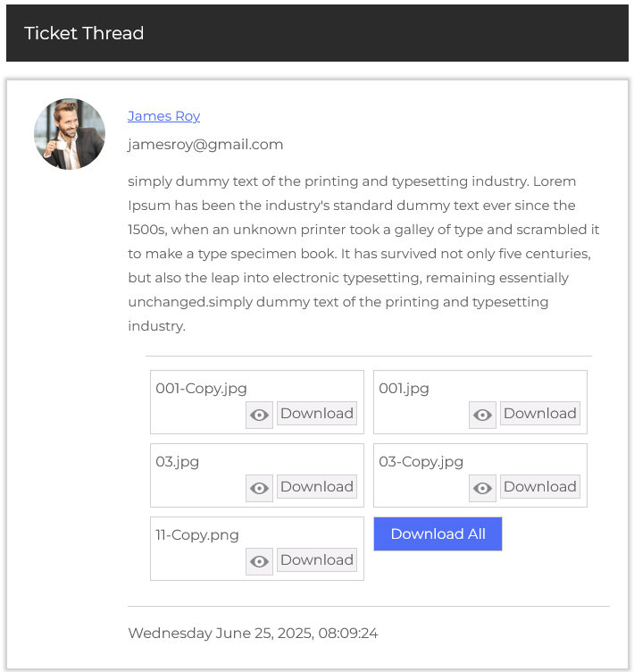Screen dimensions: 634x672
Task: Open the eye preview for 03-Copy.jpg
Action: (482, 488)
